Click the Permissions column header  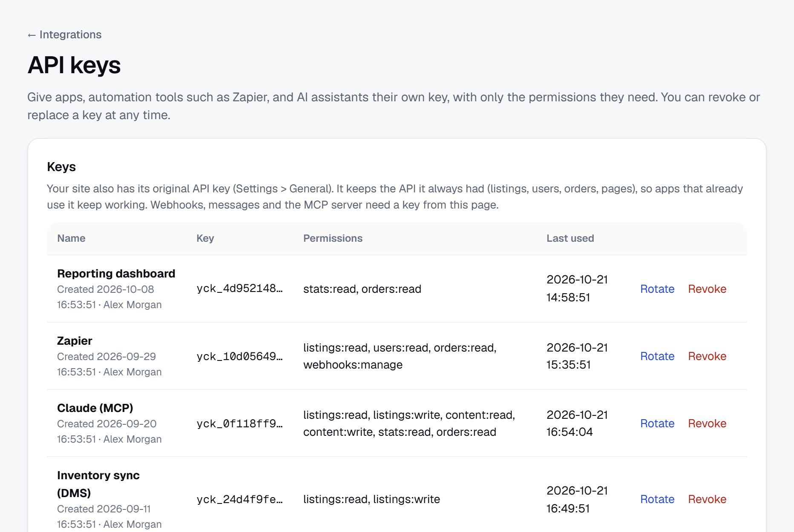pyautogui.click(x=333, y=238)
